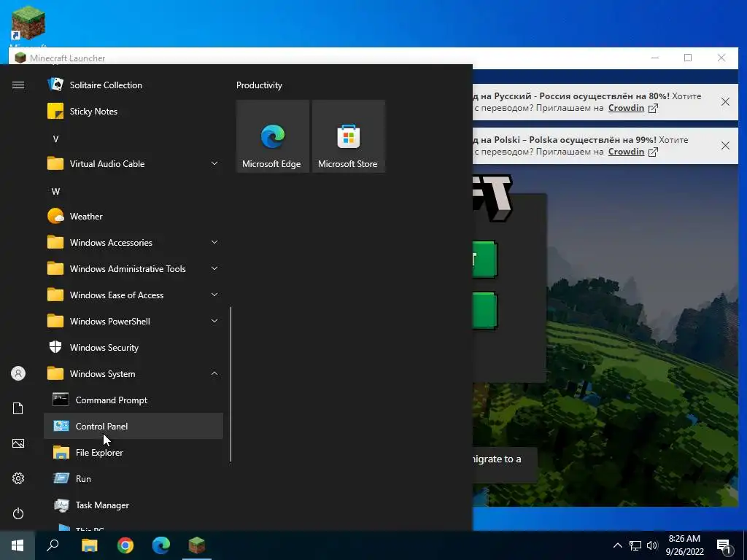Image resolution: width=747 pixels, height=560 pixels.
Task: Expand the Start menu hamburger button
Action: pos(18,85)
